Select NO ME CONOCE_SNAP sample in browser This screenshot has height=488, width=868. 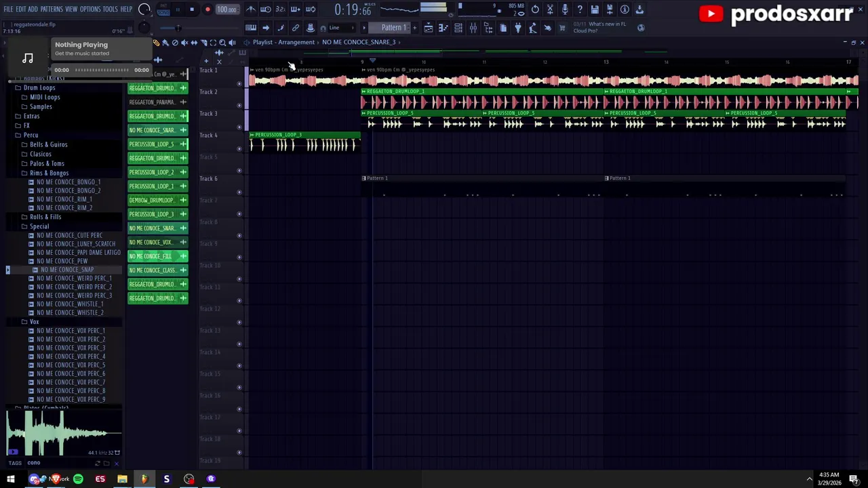click(x=67, y=270)
